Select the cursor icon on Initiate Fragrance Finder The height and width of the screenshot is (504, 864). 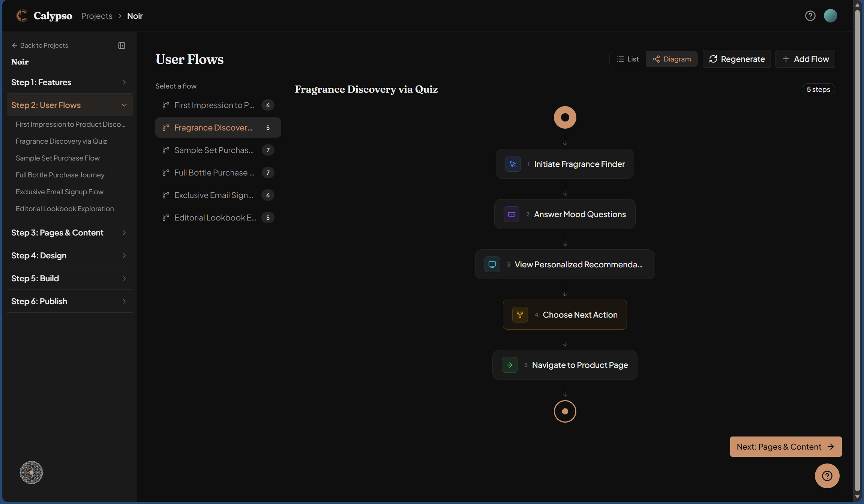point(513,164)
